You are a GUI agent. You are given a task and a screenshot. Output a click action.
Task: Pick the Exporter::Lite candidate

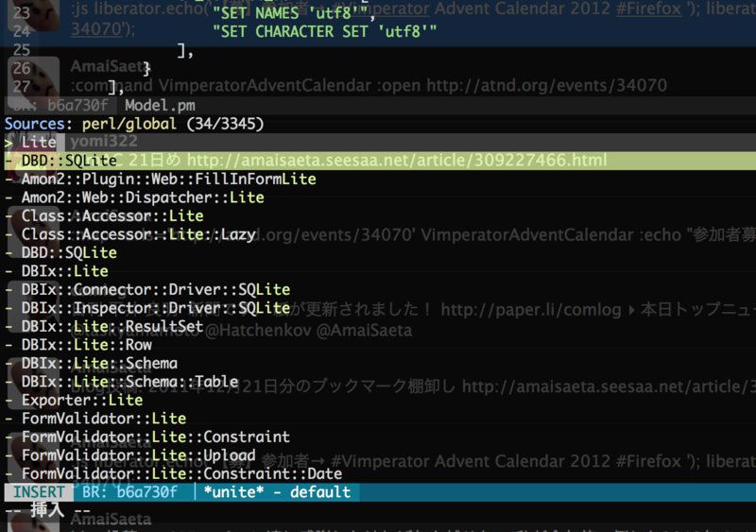tap(82, 400)
